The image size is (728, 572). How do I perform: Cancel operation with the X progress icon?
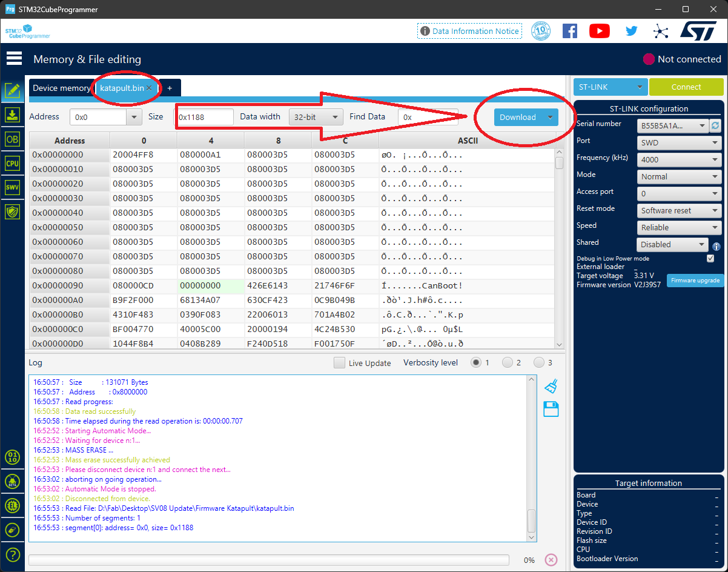pyautogui.click(x=551, y=560)
